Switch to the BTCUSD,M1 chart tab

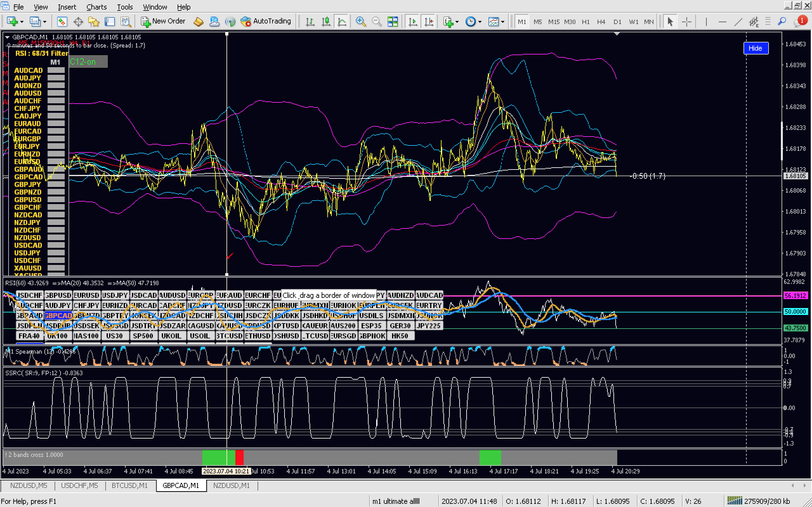coord(129,485)
